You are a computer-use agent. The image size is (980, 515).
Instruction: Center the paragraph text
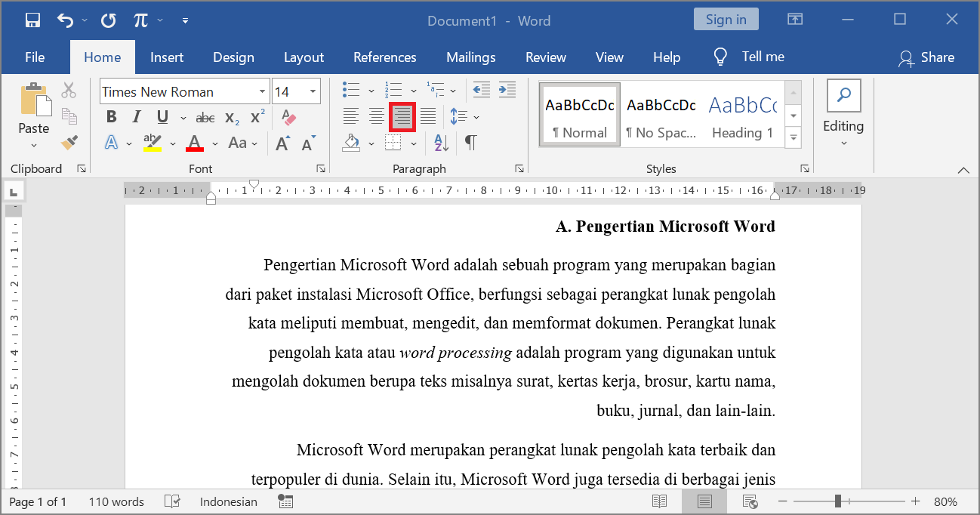point(377,116)
